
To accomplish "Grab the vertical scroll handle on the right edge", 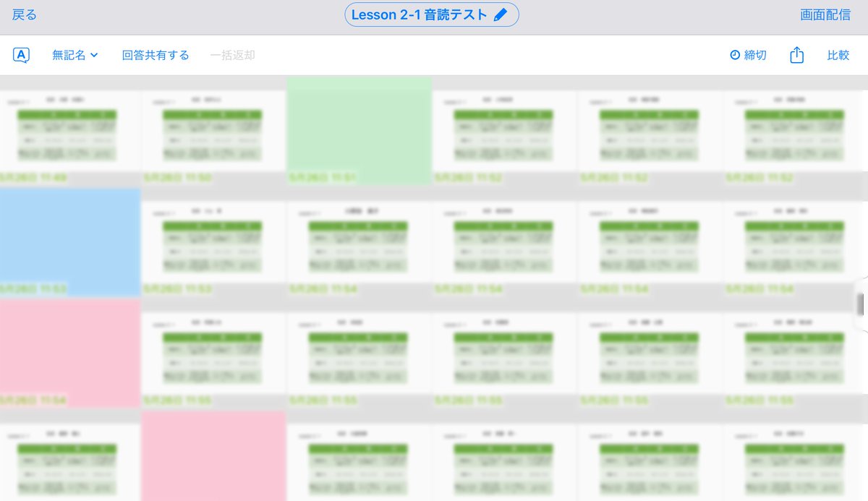I will [861, 305].
